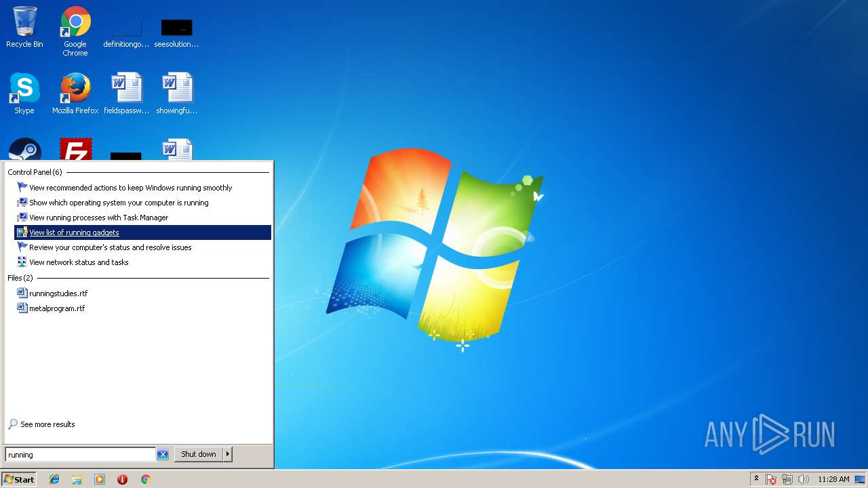Click the network icon beside 'View network status'
This screenshot has width=868, height=488.
click(x=22, y=262)
